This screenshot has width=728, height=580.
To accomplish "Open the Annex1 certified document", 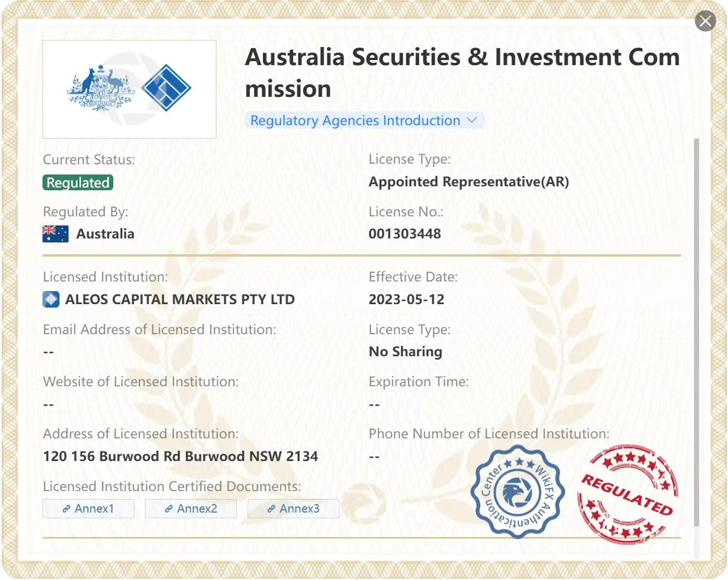I will click(88, 509).
